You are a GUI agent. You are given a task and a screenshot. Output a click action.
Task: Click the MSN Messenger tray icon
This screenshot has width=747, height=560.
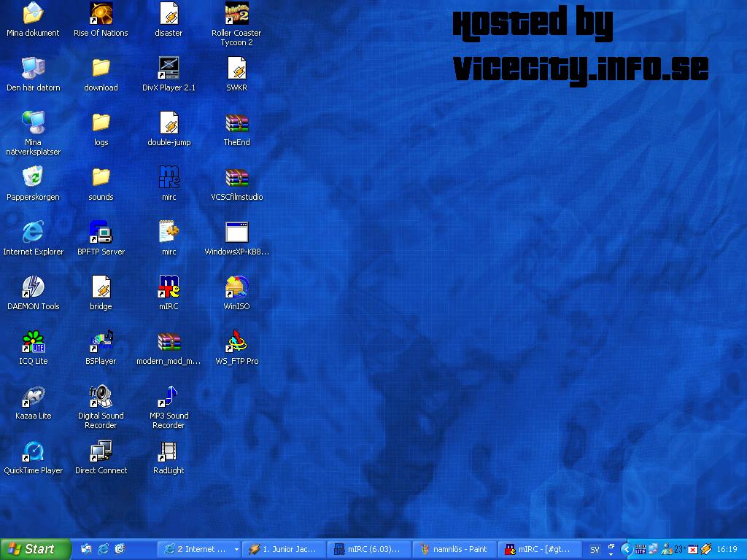click(x=667, y=550)
